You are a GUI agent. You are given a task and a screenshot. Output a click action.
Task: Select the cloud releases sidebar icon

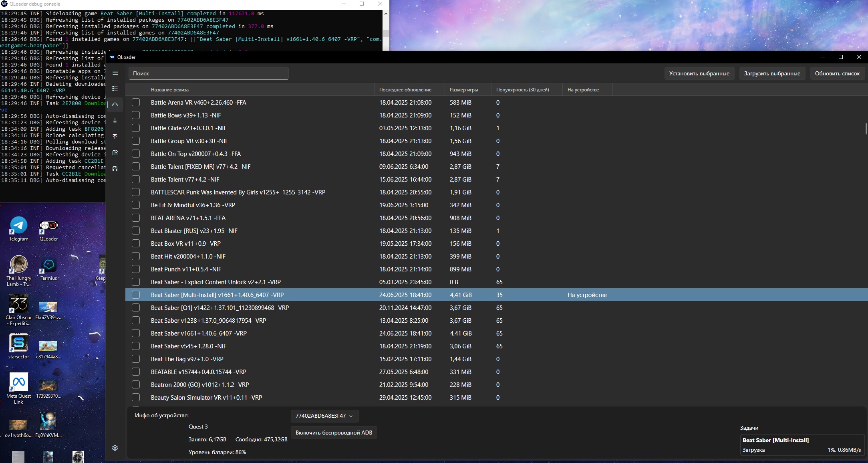115,105
